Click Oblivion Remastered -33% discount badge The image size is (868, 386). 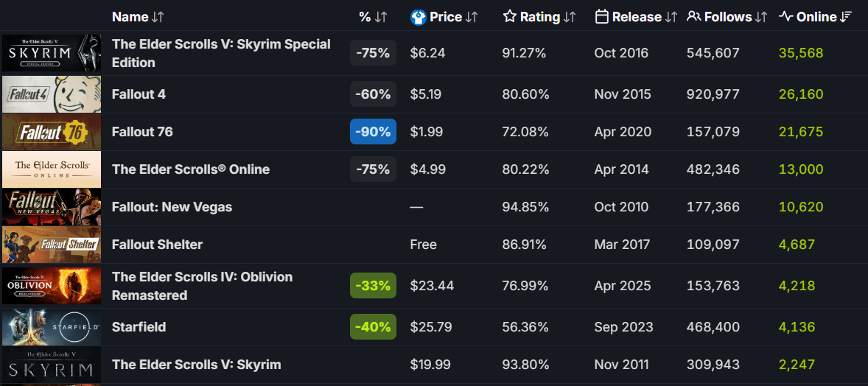tap(373, 285)
